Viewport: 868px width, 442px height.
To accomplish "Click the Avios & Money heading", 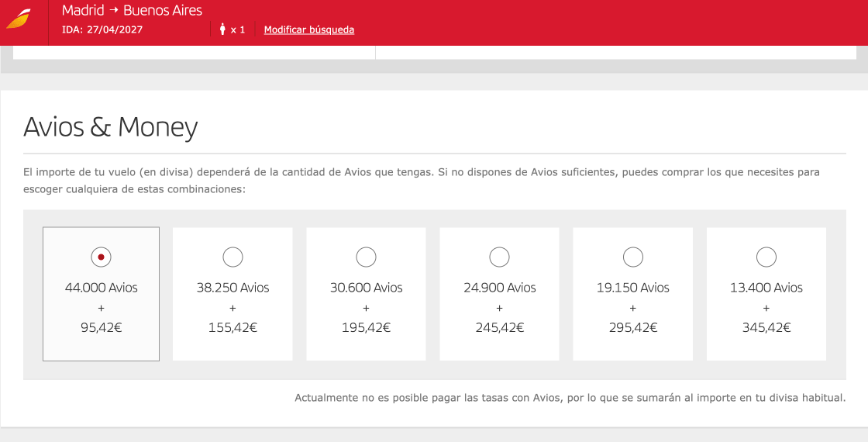I will click(x=110, y=127).
